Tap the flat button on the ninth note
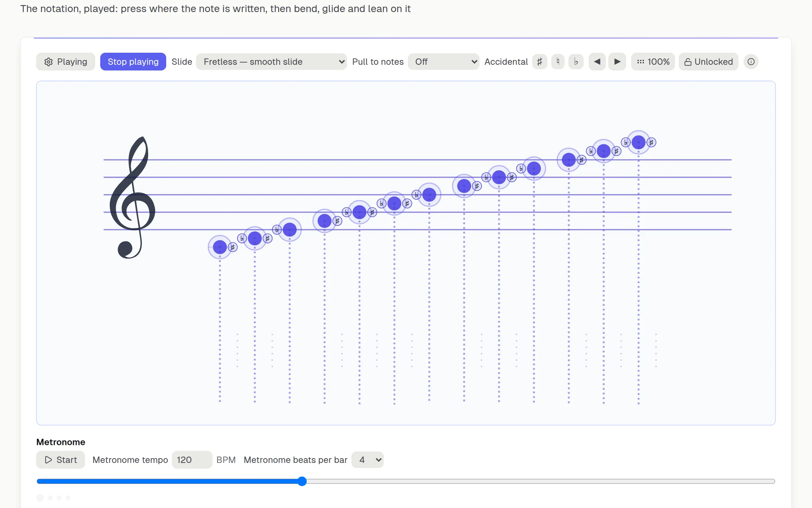 (486, 177)
